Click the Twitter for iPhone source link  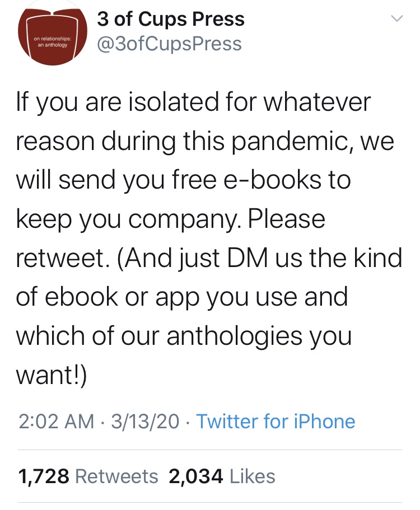[x=277, y=421]
